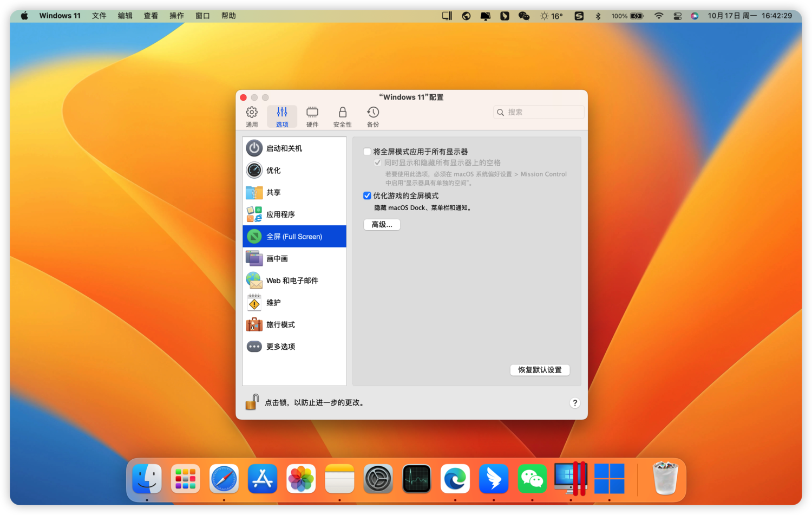
Task: Open Photos from the Dock
Action: click(301, 479)
